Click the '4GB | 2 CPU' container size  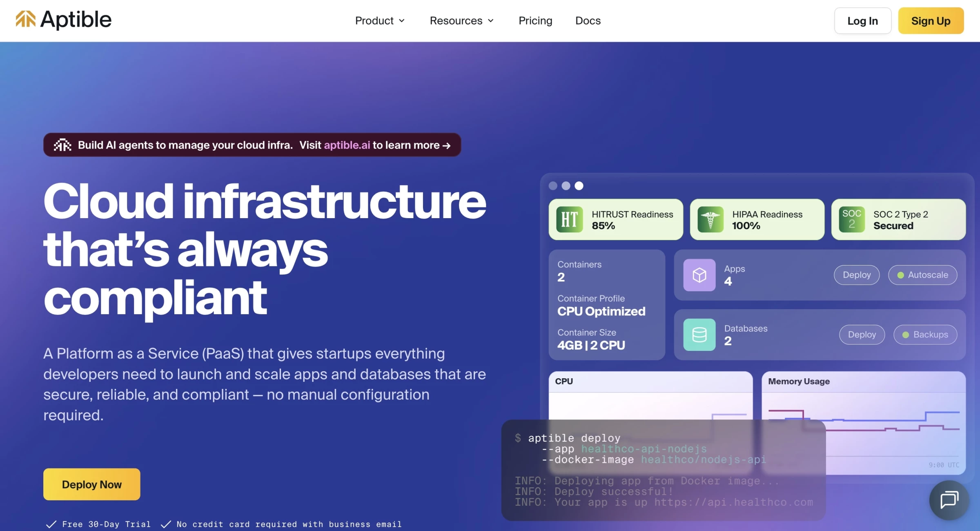coord(591,345)
